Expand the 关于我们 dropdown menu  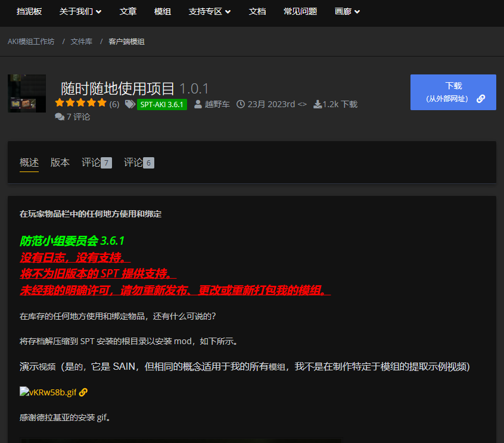click(x=80, y=11)
